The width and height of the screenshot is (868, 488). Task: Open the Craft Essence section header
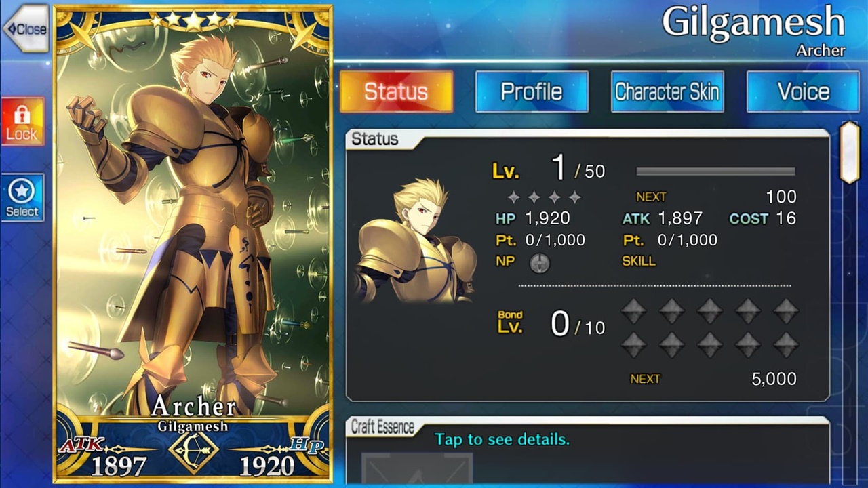click(x=383, y=427)
